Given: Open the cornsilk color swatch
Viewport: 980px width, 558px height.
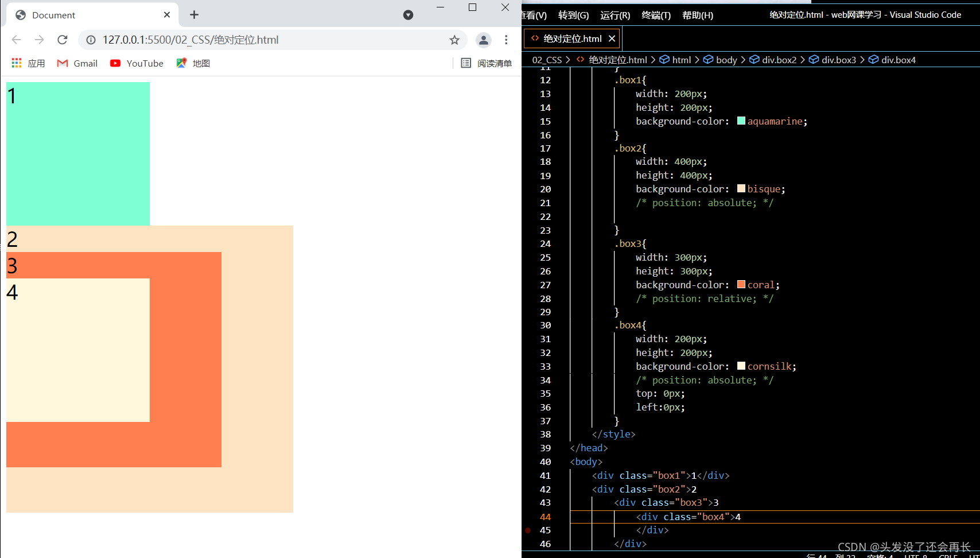Looking at the screenshot, I should (x=741, y=366).
